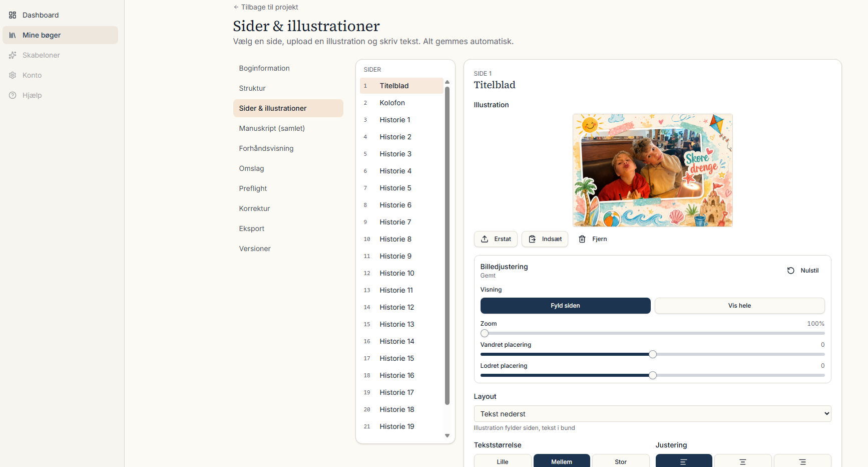Click the reset arrow icon beside Nulstil
Image resolution: width=868 pixels, height=467 pixels.
(791, 271)
